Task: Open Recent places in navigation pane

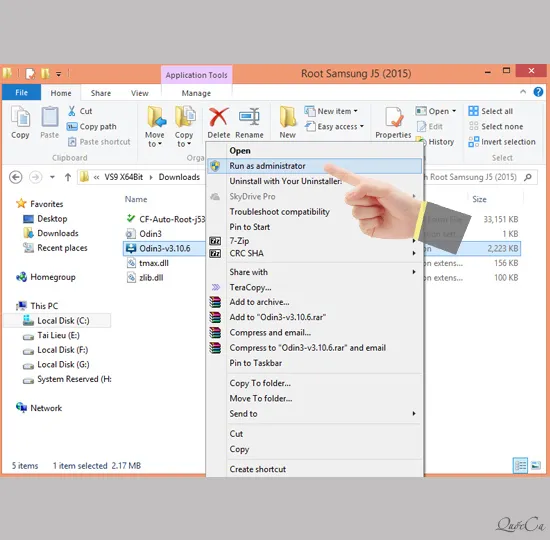Action: 55,248
